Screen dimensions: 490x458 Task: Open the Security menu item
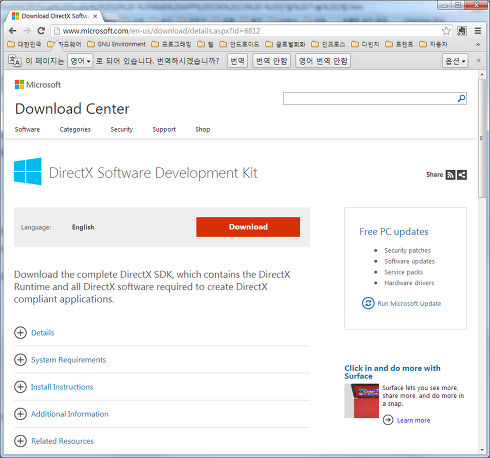pyautogui.click(x=122, y=129)
